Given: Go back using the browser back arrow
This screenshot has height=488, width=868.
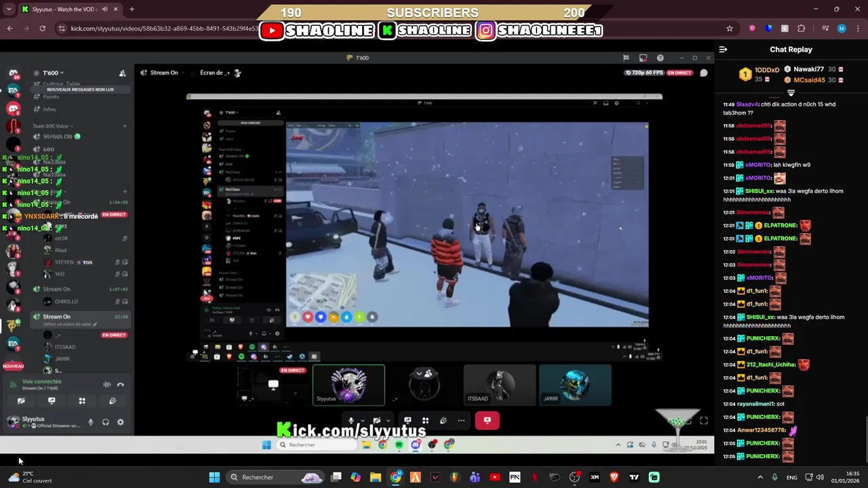Looking at the screenshot, I should click(9, 28).
